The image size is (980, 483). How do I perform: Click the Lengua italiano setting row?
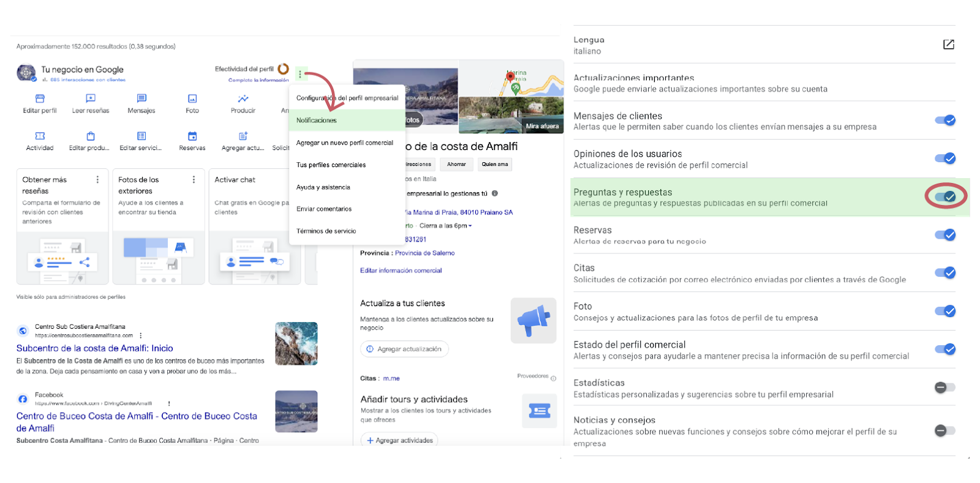(764, 45)
